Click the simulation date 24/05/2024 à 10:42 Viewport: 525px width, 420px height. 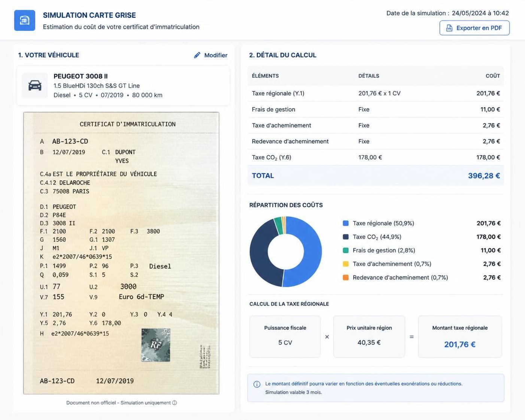480,13
